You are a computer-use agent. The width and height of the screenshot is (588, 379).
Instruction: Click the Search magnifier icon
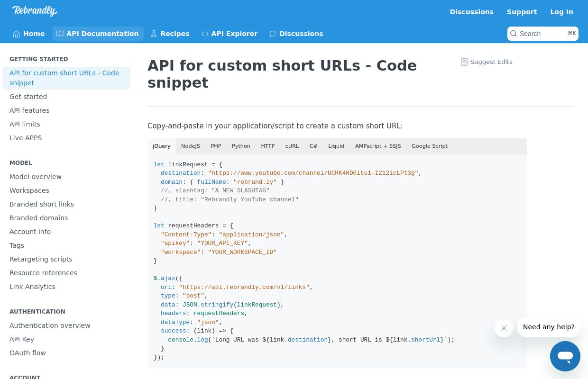pyautogui.click(x=514, y=34)
